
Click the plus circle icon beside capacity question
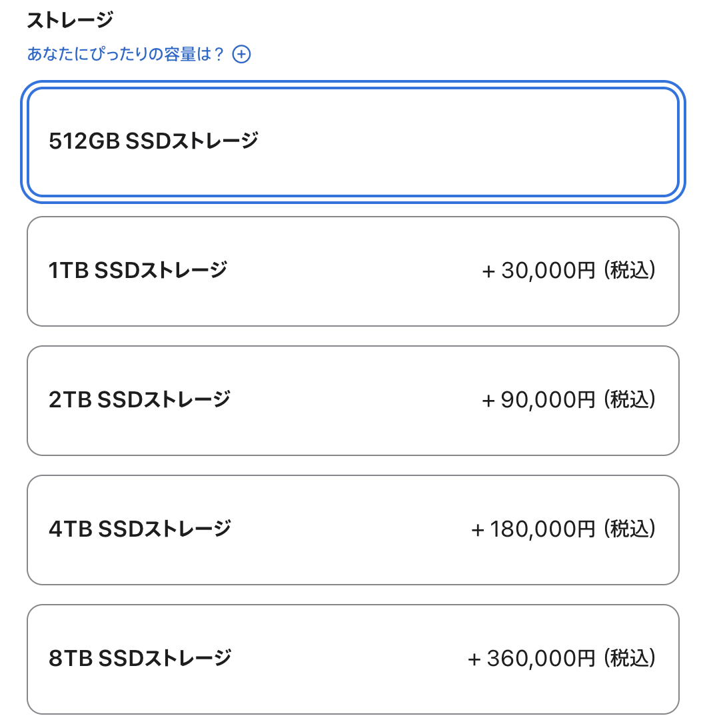[x=241, y=54]
